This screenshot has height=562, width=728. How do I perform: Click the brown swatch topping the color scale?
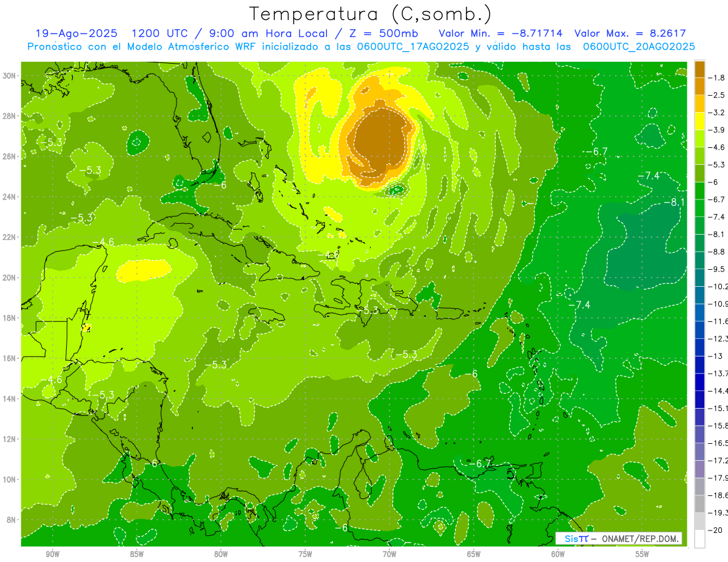click(x=699, y=69)
